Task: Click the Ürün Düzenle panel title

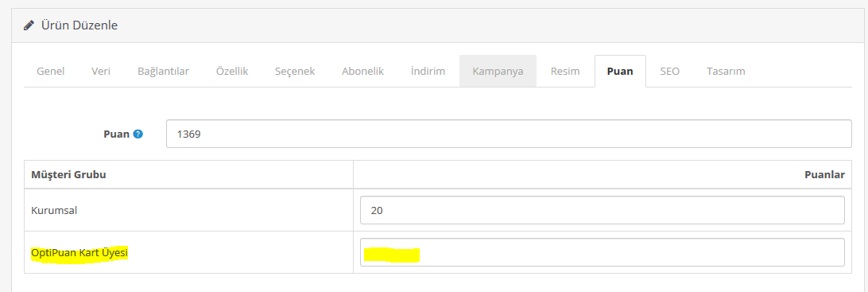Action: coord(79,25)
